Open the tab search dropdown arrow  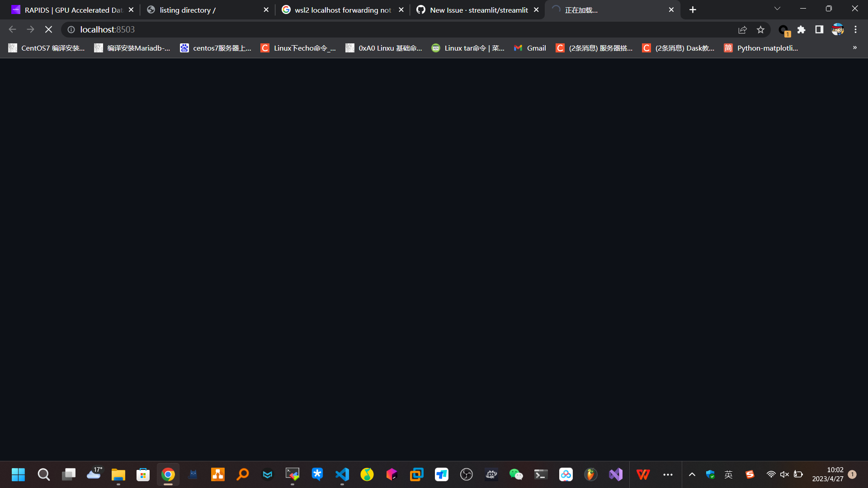pos(777,9)
